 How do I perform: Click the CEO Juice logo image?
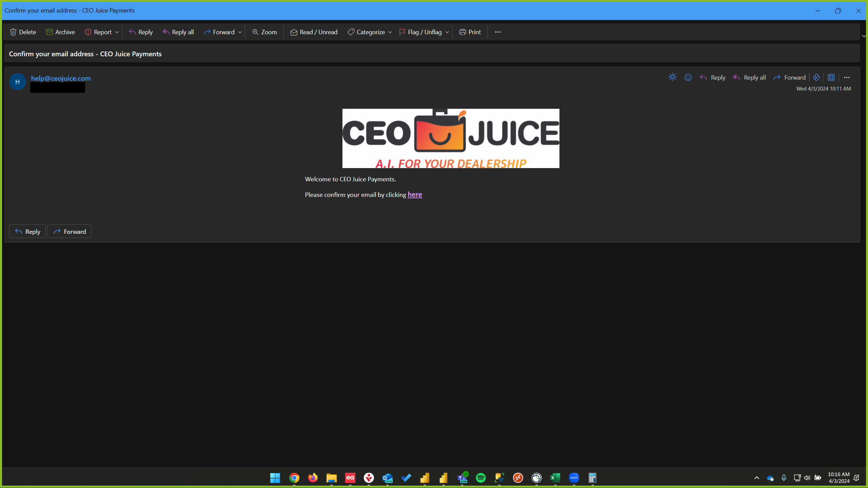[451, 138]
